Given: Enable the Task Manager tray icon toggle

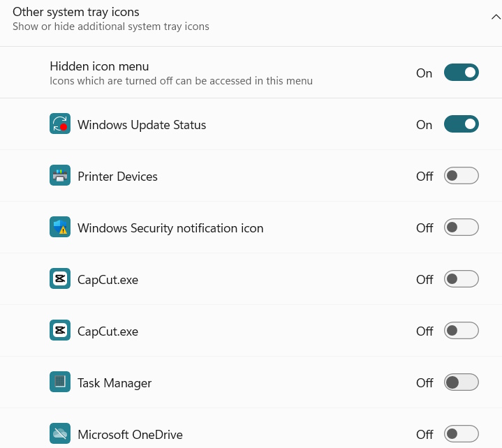Looking at the screenshot, I should (461, 382).
